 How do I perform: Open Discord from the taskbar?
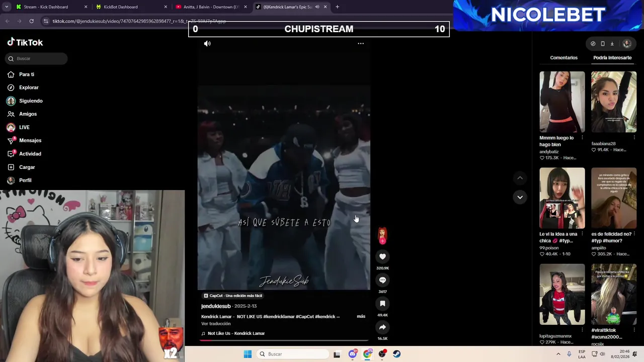[353, 354]
